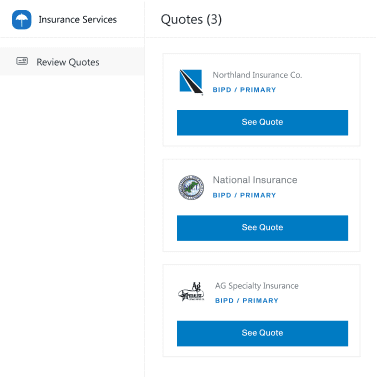Viewport: 376px width, 377px height.
Task: See the quote from National Insurance
Action: coord(262,228)
